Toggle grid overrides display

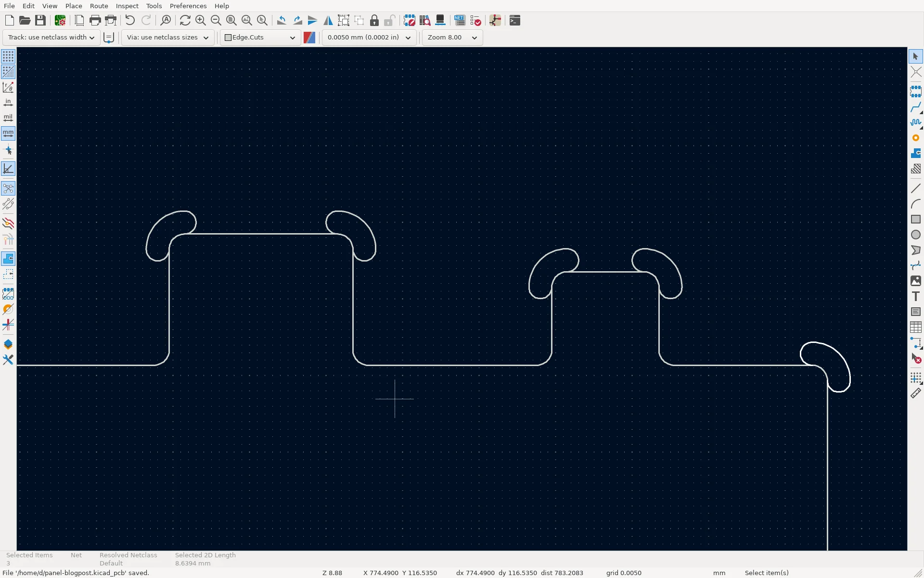(8, 72)
